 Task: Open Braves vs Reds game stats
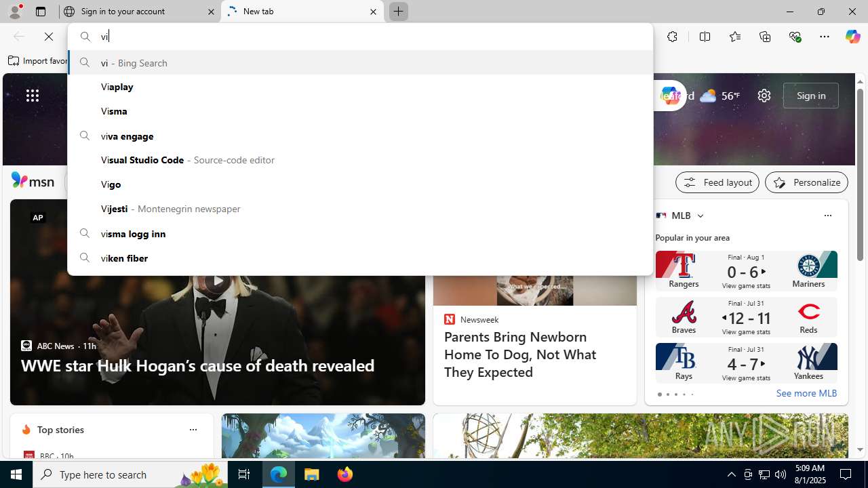click(746, 317)
